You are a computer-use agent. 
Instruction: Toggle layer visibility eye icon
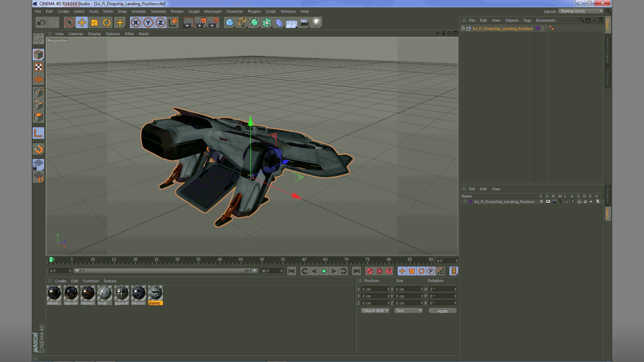point(548,202)
